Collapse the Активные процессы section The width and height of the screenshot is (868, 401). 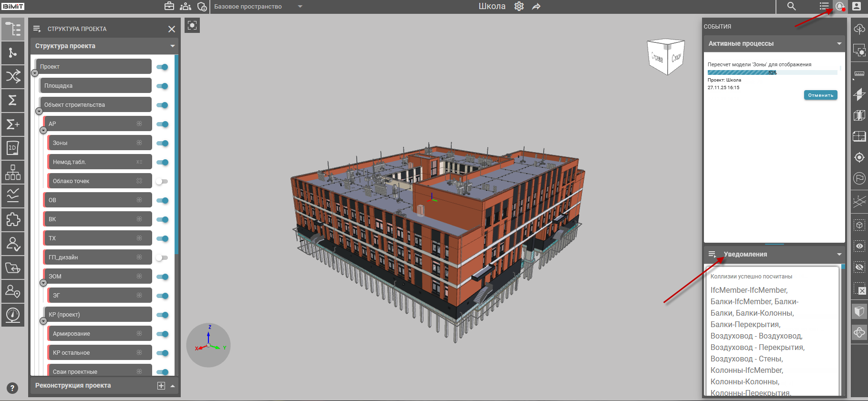click(x=839, y=43)
